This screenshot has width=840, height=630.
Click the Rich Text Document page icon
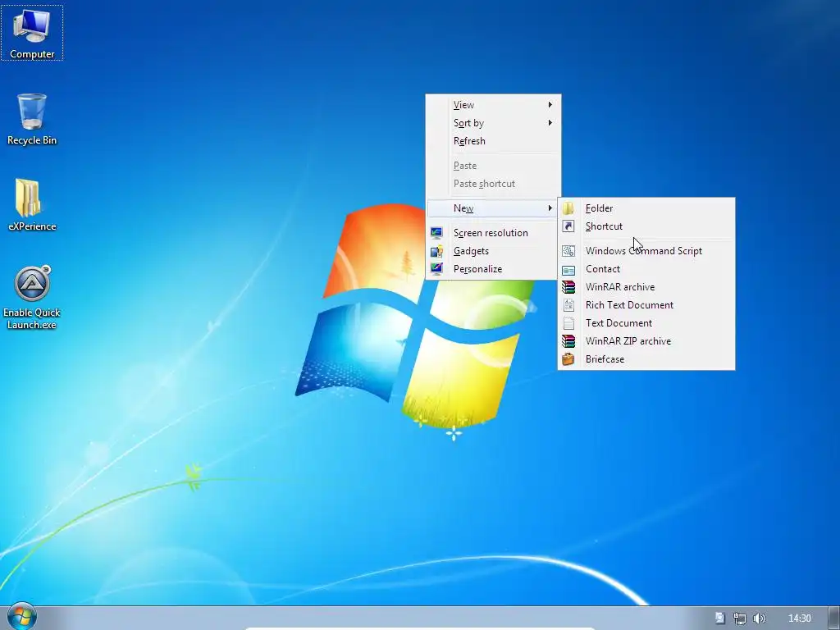pos(568,305)
